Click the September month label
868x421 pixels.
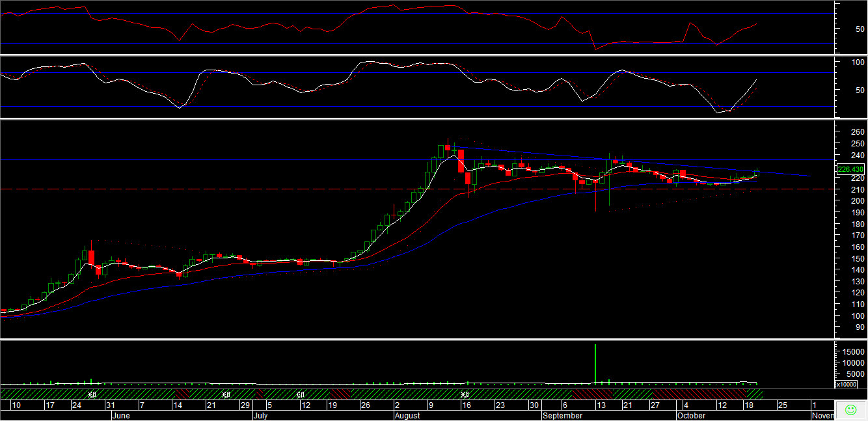tap(563, 415)
